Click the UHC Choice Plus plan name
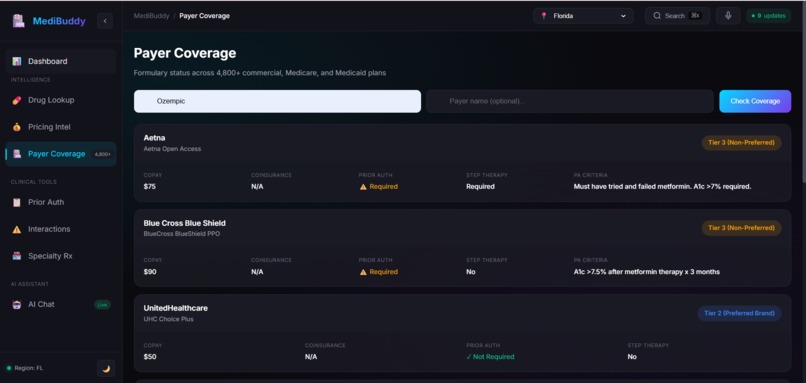 (169, 319)
